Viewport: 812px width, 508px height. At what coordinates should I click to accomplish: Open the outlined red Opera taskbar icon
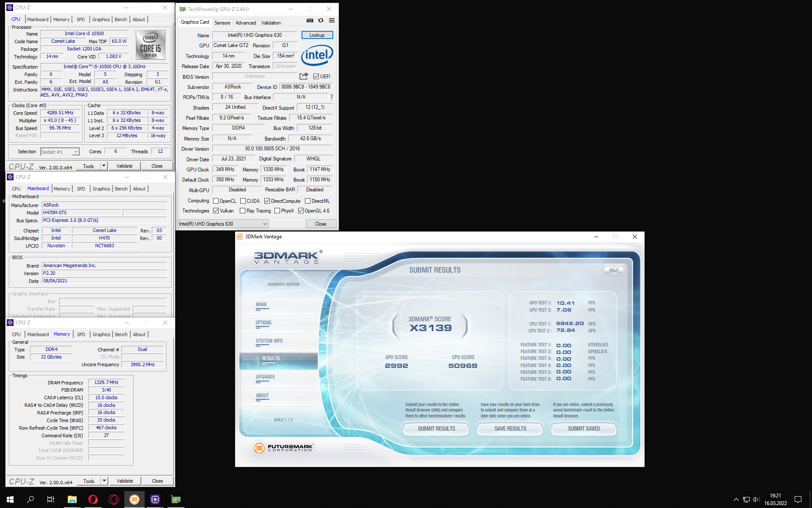pyautogui.click(x=114, y=500)
